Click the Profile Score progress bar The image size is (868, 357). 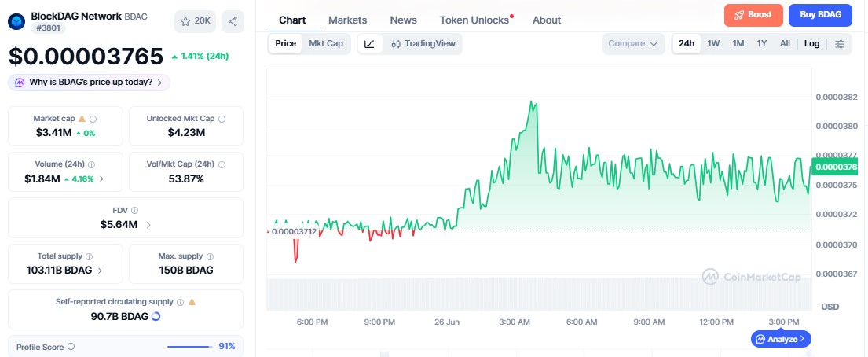point(190,347)
